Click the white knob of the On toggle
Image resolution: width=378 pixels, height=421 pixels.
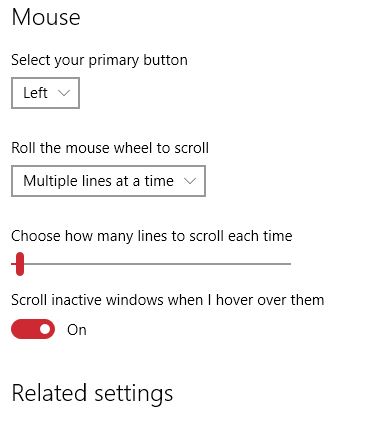[x=45, y=329]
